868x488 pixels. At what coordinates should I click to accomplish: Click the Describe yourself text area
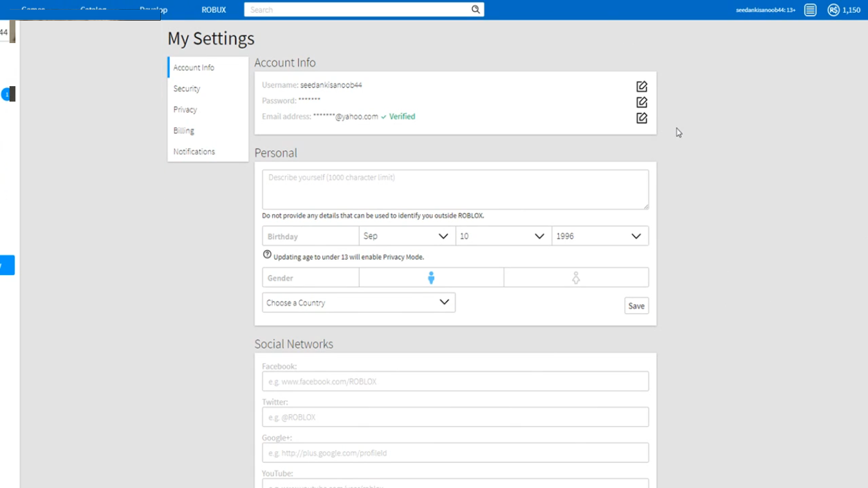point(455,189)
